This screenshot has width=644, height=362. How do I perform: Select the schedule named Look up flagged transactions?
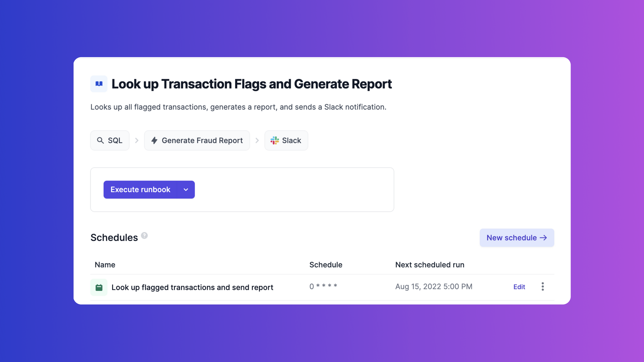pos(192,287)
